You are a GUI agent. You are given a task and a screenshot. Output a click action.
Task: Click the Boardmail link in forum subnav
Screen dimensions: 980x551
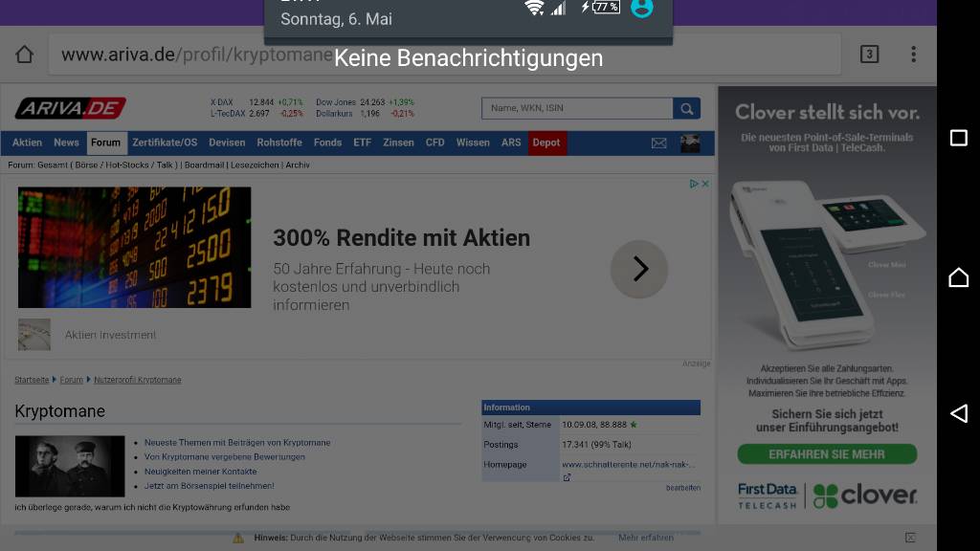pyautogui.click(x=204, y=165)
